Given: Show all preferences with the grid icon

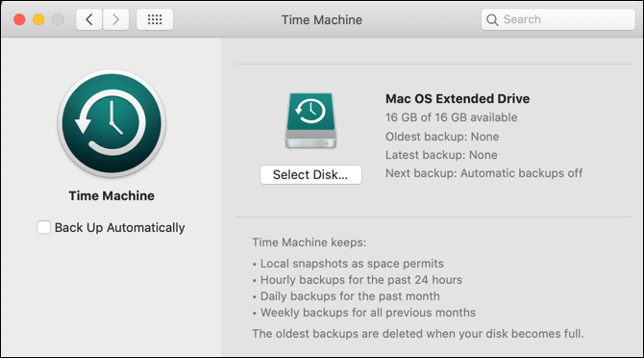Looking at the screenshot, I should [155, 19].
